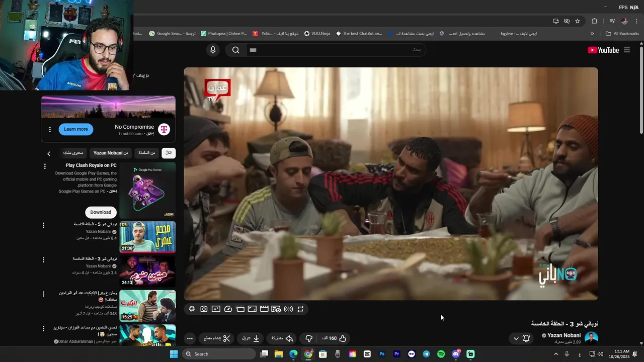Viewport: 644px width, 362px height.
Task: Click the download arrow button
Action: click(250, 338)
